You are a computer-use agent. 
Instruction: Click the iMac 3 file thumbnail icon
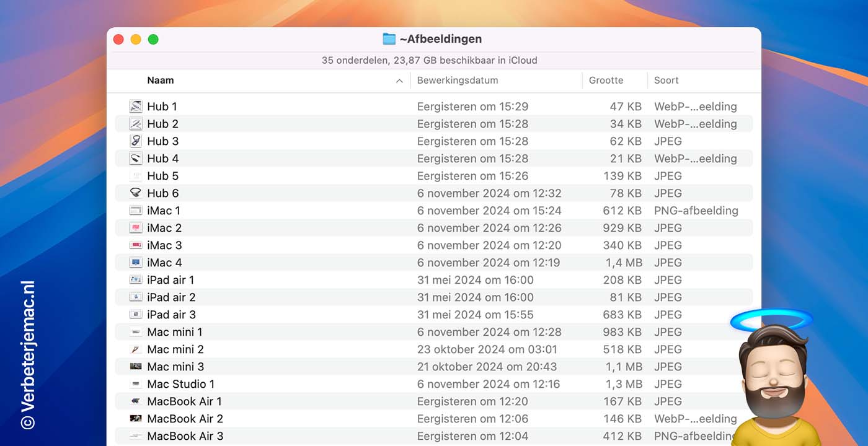[136, 245]
